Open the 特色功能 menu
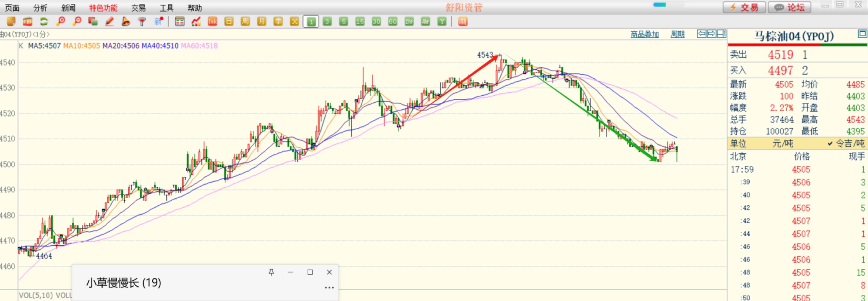868x301 pixels. 103,8
